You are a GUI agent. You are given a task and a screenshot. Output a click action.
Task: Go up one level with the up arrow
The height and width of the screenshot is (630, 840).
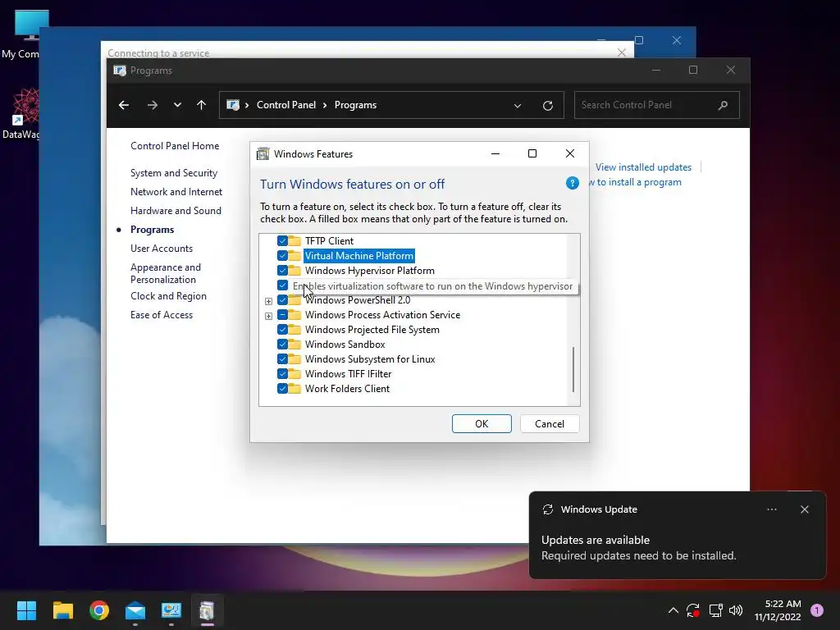click(202, 105)
